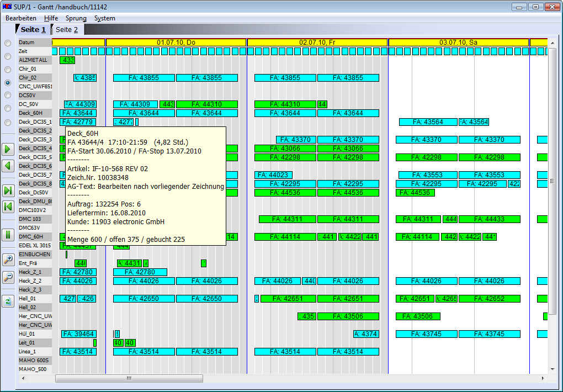Open the Sprung menu

coord(76,18)
